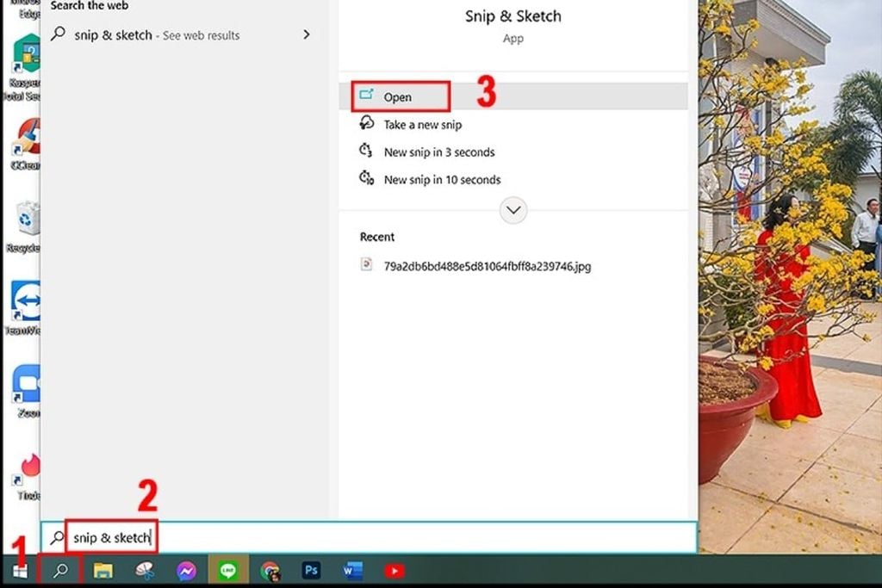Open Messenger from the taskbar
This screenshot has height=588, width=882.
point(186,571)
